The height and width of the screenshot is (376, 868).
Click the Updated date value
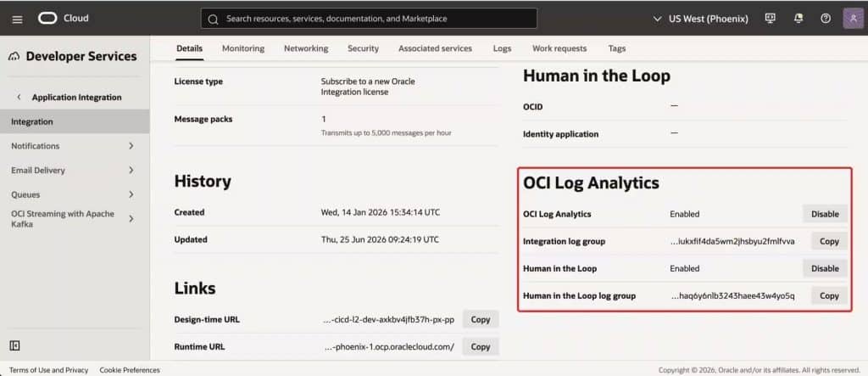click(x=380, y=239)
